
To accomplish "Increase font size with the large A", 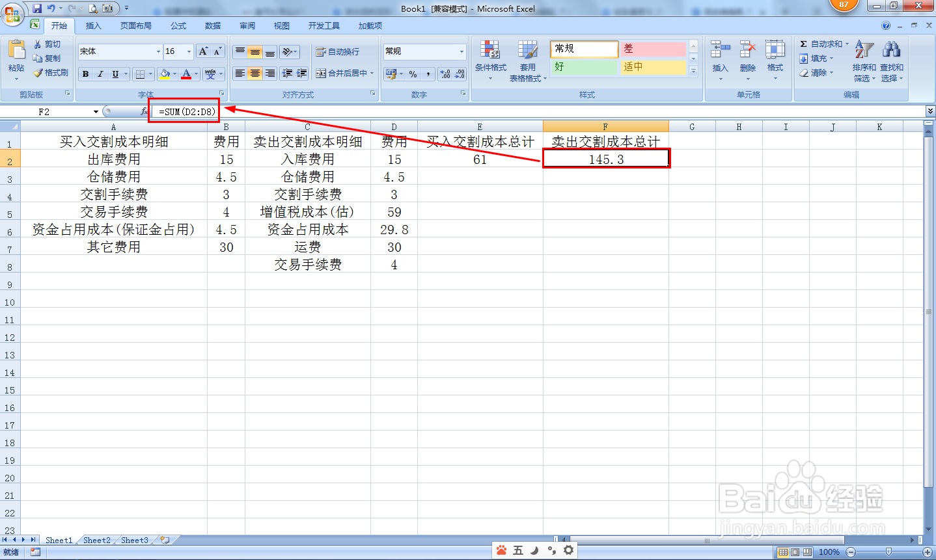I will coord(204,51).
